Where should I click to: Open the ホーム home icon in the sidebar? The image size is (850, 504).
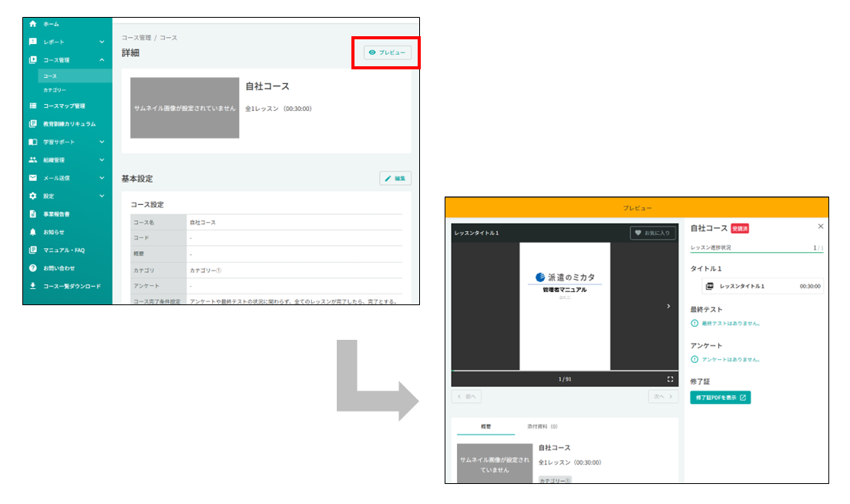[32, 24]
